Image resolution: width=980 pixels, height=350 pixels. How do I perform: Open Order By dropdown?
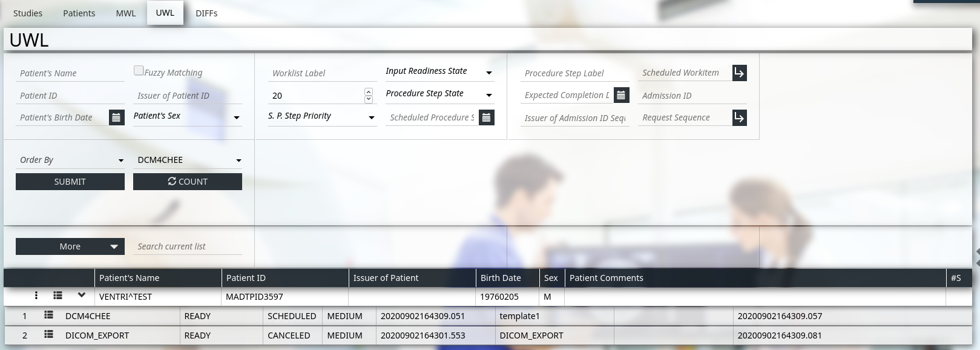point(70,160)
